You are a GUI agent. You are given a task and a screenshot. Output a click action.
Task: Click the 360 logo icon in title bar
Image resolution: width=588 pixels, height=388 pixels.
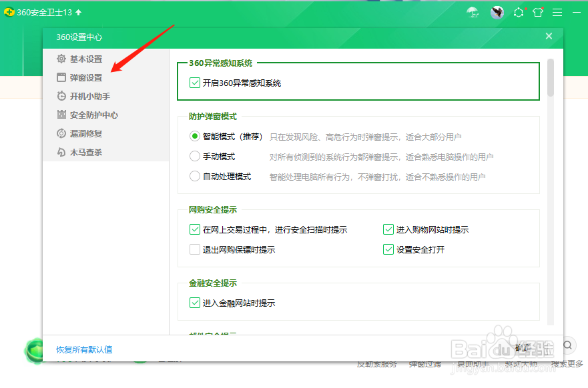tap(9, 12)
